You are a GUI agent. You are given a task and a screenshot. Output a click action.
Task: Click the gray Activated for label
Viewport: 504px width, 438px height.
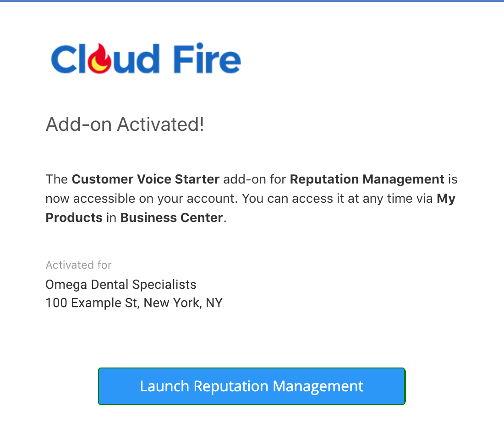coord(78,265)
